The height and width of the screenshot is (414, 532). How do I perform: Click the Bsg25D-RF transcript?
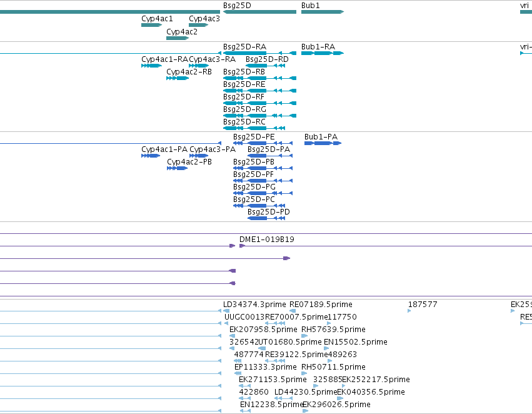pyautogui.click(x=259, y=103)
